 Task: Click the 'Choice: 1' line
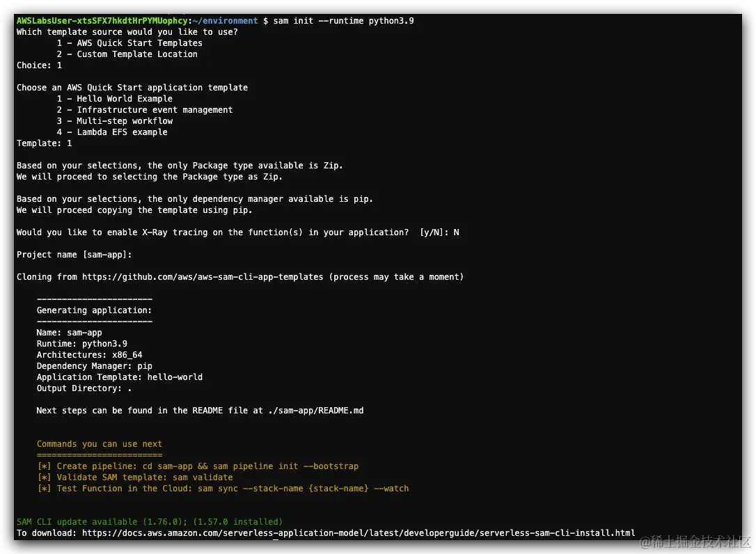39,65
